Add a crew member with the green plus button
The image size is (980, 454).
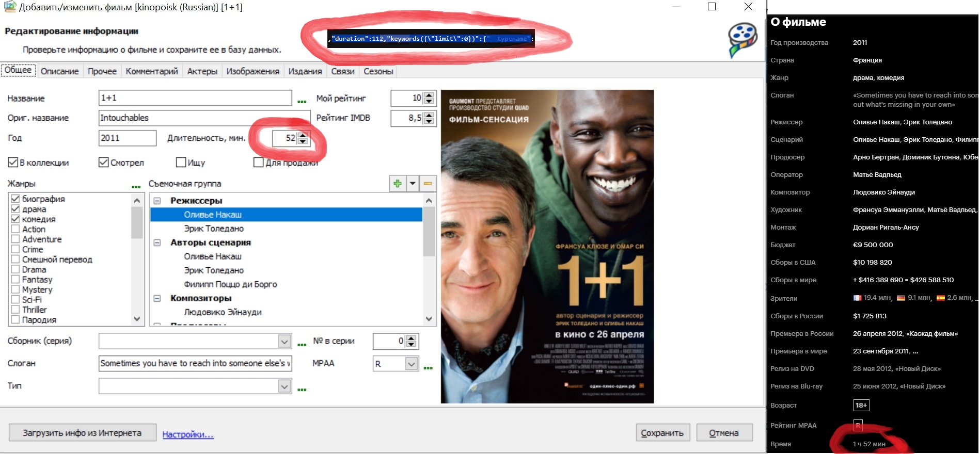pyautogui.click(x=397, y=183)
